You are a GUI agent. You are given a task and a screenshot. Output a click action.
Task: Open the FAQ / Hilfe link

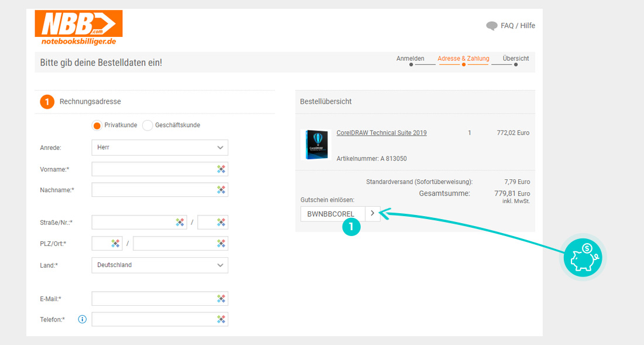click(518, 25)
